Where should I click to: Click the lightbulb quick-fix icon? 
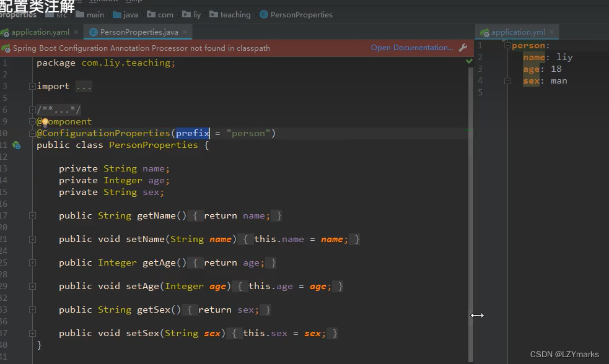45,122
